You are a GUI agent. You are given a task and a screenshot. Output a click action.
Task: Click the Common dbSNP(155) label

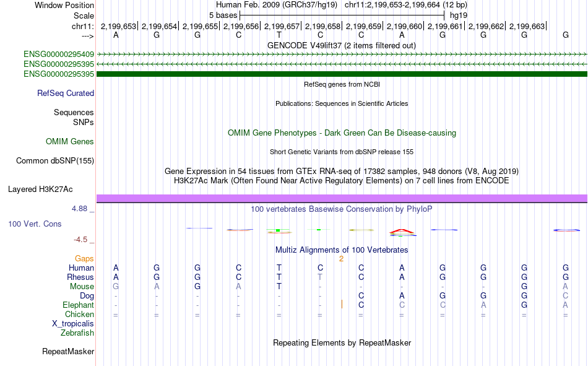click(55, 160)
